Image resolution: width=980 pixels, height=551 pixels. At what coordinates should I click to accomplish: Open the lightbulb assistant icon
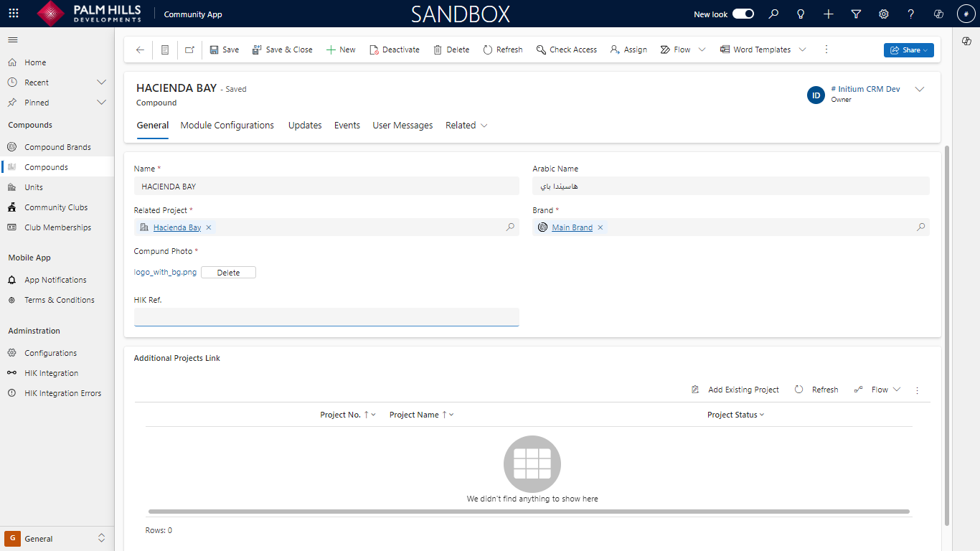[801, 14]
